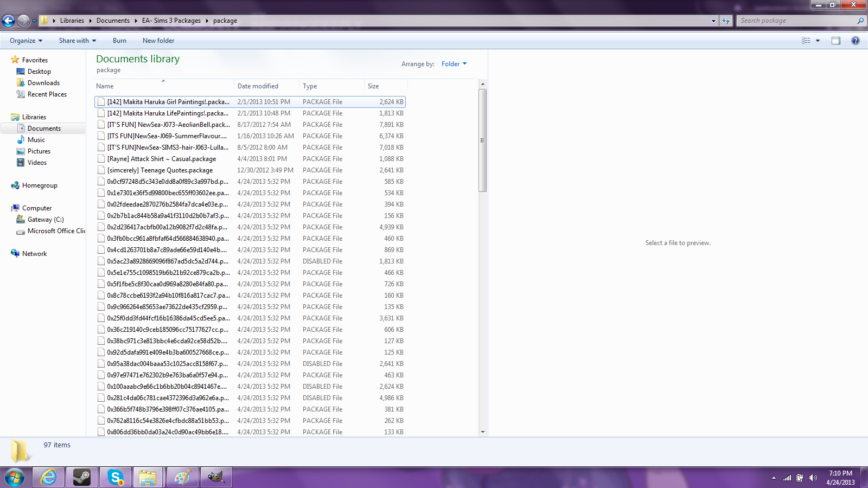This screenshot has height=488, width=868.
Task: Expand the Documents breadcrumb arrow
Action: coord(136,21)
